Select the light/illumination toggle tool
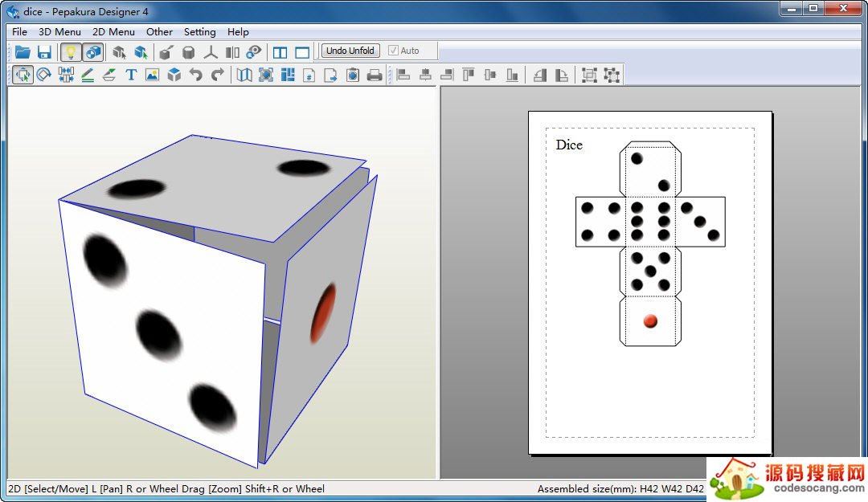This screenshot has width=868, height=502. [x=69, y=51]
